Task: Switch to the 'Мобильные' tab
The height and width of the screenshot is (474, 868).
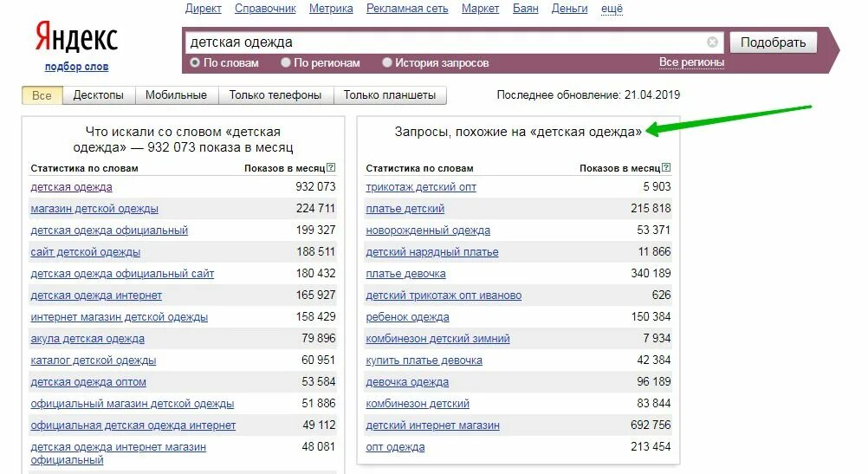Action: 176,95
